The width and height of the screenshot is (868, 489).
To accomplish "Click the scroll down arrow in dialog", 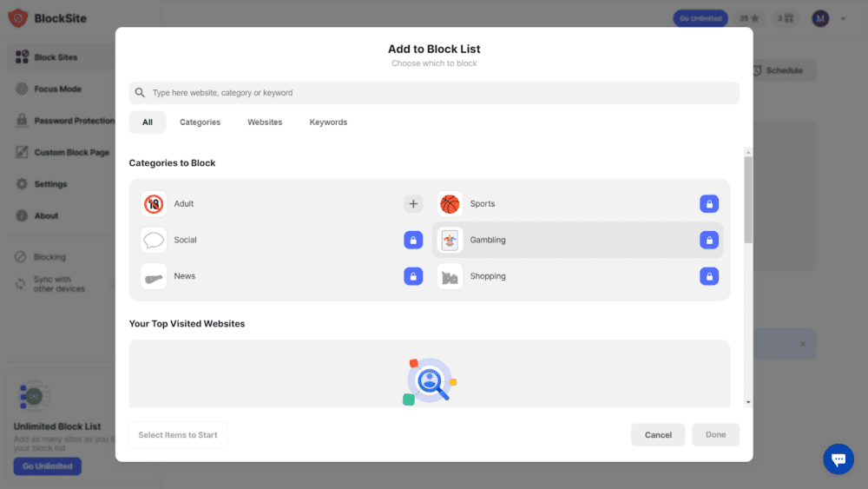I will tap(748, 403).
